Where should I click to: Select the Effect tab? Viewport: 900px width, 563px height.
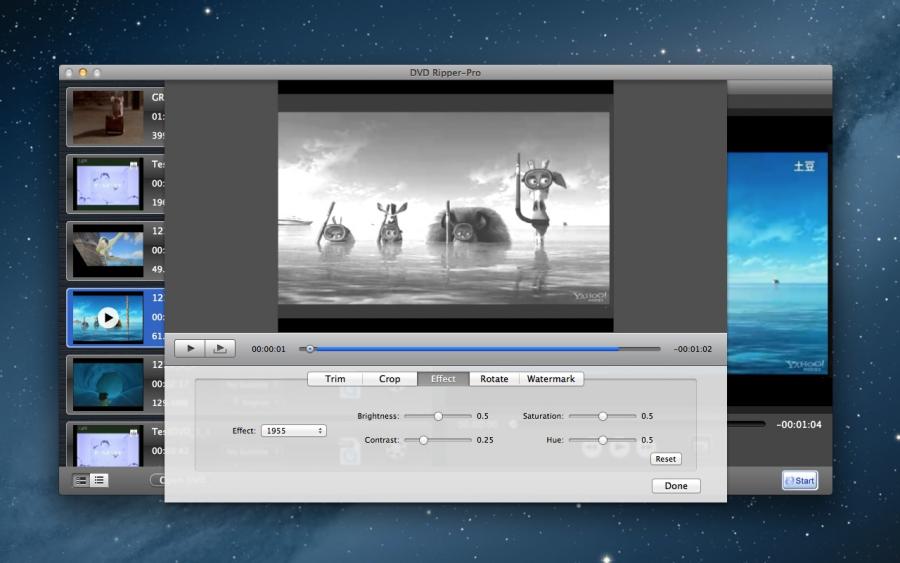click(443, 379)
